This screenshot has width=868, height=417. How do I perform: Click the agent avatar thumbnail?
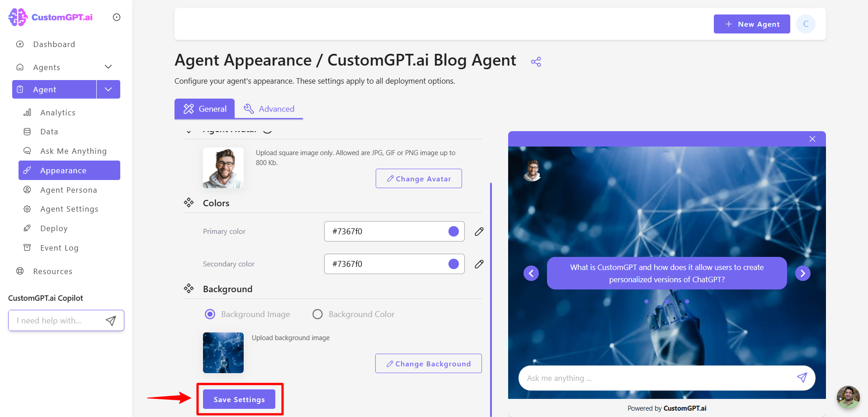223,168
